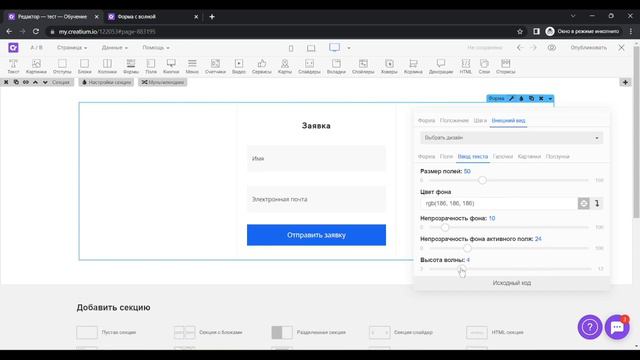
Task: Duplicate the form widget
Action: click(x=531, y=98)
